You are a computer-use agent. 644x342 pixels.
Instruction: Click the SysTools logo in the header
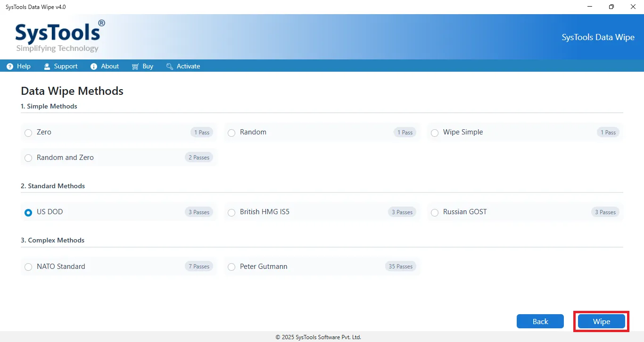[x=60, y=36]
